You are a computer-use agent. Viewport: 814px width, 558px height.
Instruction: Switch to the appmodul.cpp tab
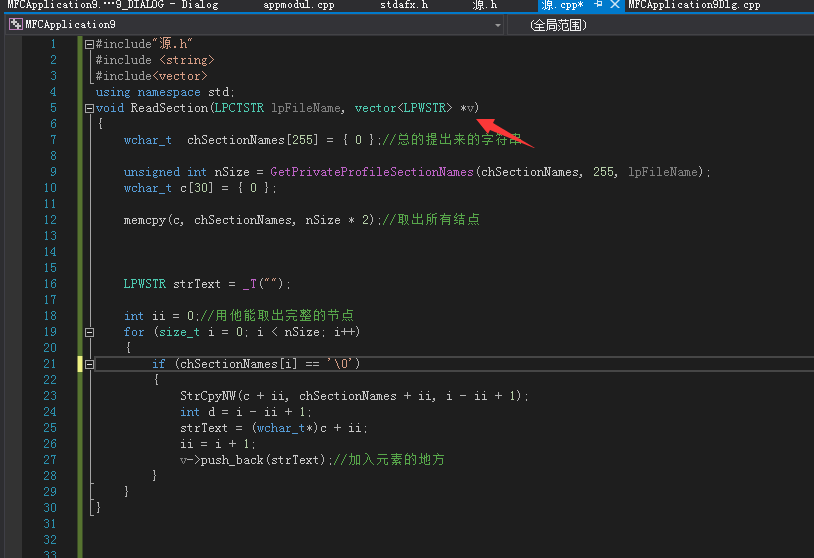(299, 5)
